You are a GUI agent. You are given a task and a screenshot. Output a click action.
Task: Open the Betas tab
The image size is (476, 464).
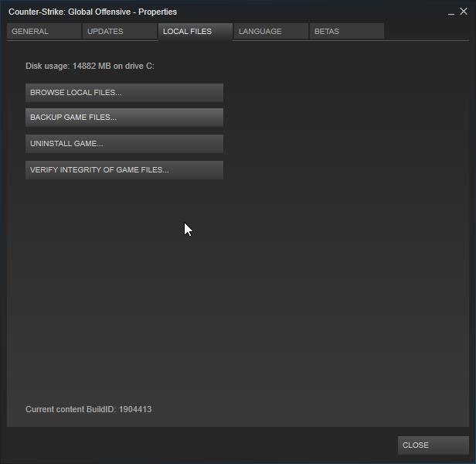point(347,31)
